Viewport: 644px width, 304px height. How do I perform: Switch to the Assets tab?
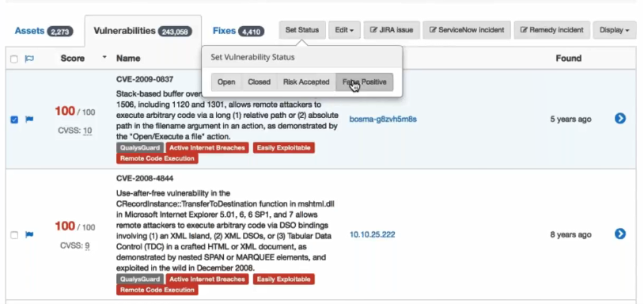[44, 31]
